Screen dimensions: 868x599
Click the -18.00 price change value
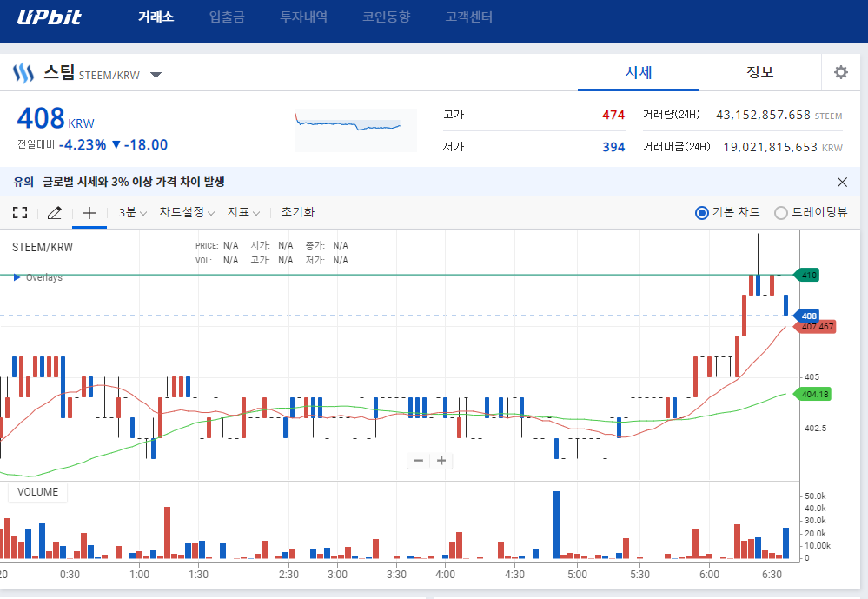click(146, 144)
